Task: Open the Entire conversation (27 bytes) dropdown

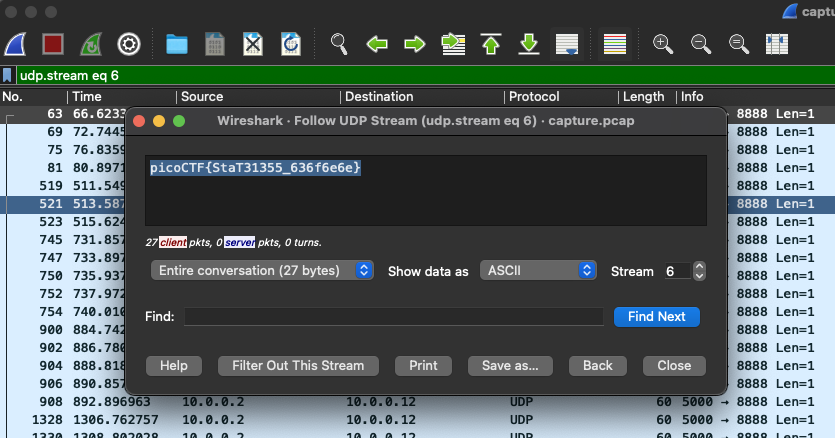Action: coord(262,271)
